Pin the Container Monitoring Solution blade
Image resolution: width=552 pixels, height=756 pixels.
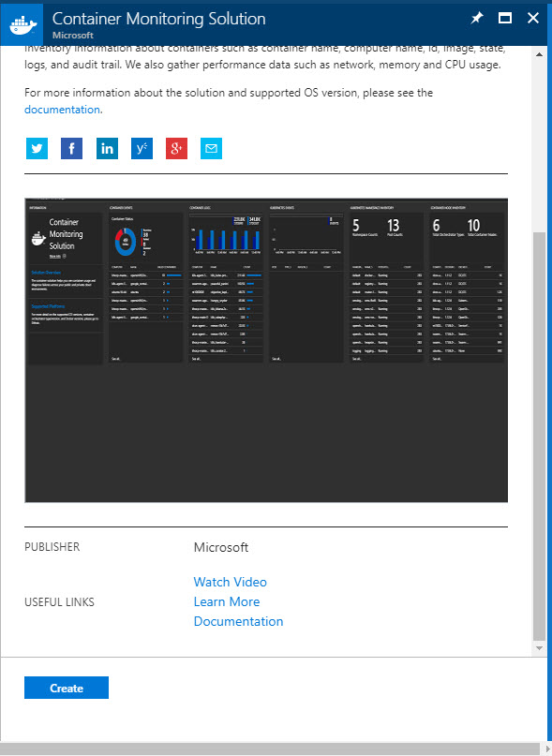tap(477, 19)
